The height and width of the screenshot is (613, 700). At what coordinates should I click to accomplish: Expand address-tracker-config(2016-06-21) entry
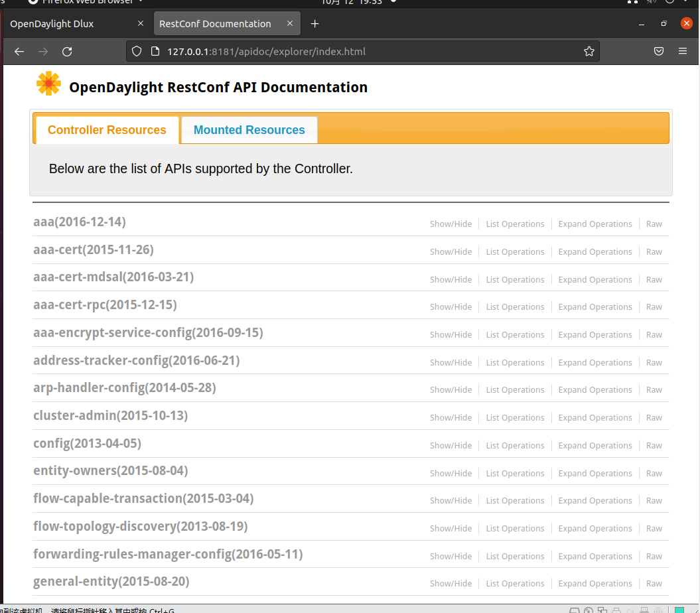(137, 360)
